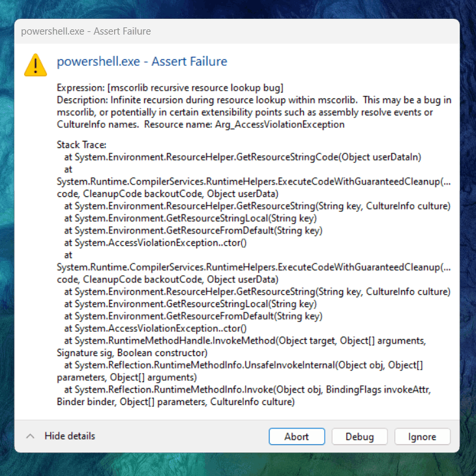Screen dimensions: 476x476
Task: Click the title bar text 'powershell.exe - Assert Failure'
Action: [x=86, y=31]
